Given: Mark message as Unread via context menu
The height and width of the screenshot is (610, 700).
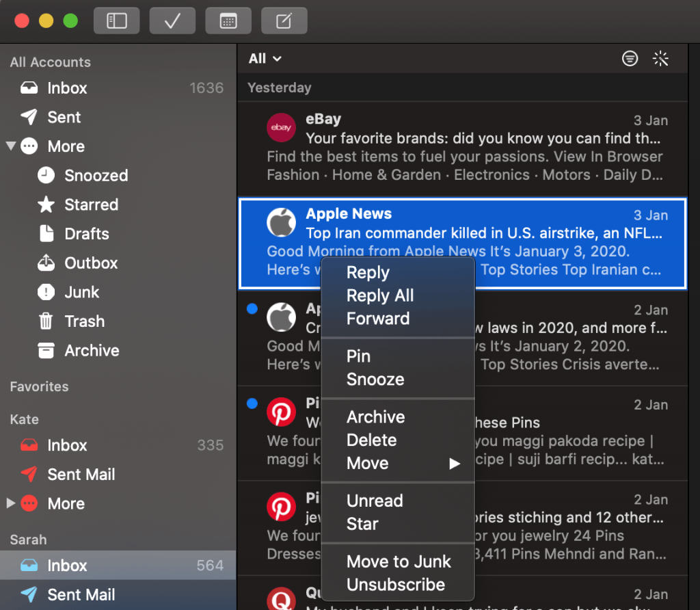Looking at the screenshot, I should [x=398, y=501].
